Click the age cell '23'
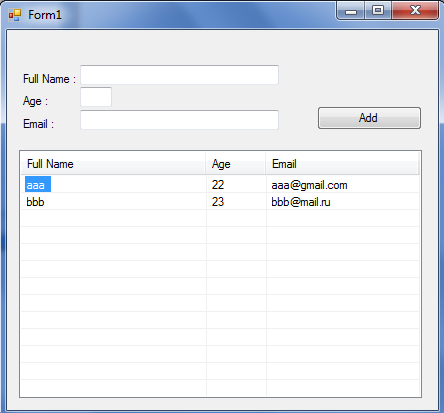Screen dimensions: 444x413 tap(218, 202)
